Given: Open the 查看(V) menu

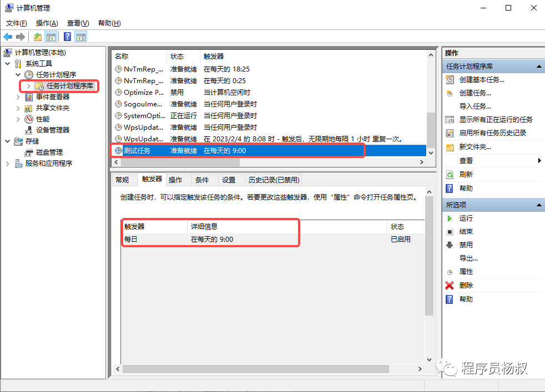Looking at the screenshot, I should click(x=78, y=23).
